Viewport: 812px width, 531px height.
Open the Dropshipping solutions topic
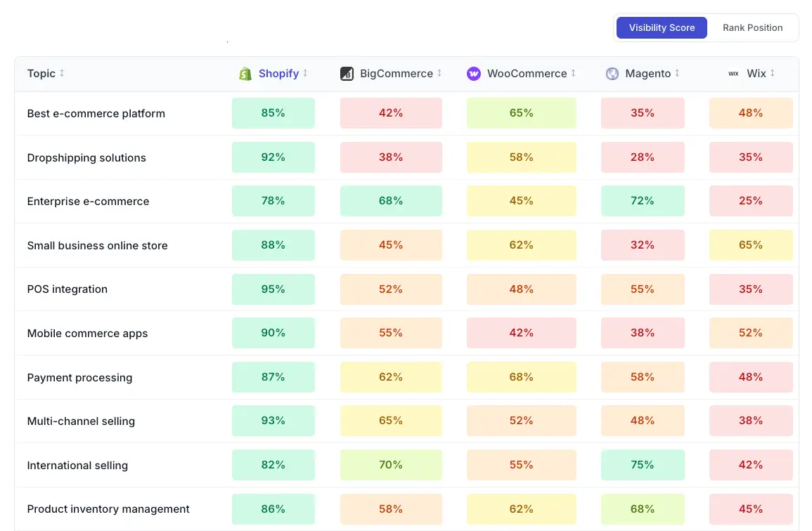(86, 158)
